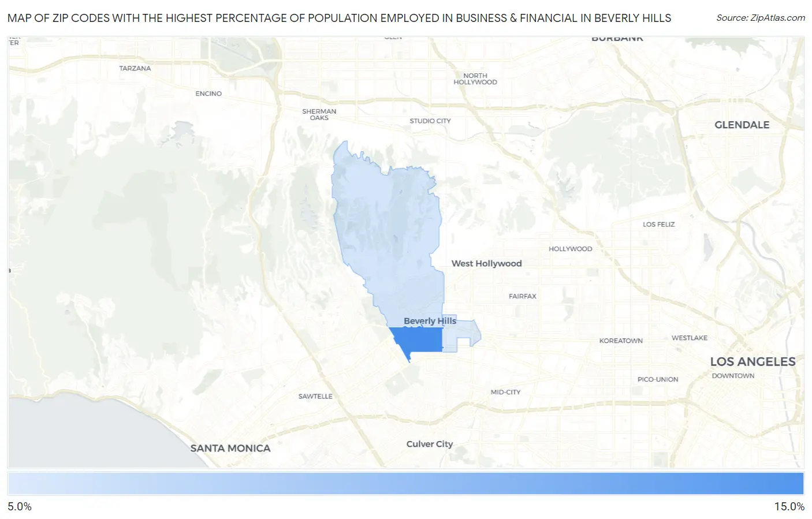812x519 pixels.
Task: Click the SHERMAN OAKS label
Action: (319, 114)
